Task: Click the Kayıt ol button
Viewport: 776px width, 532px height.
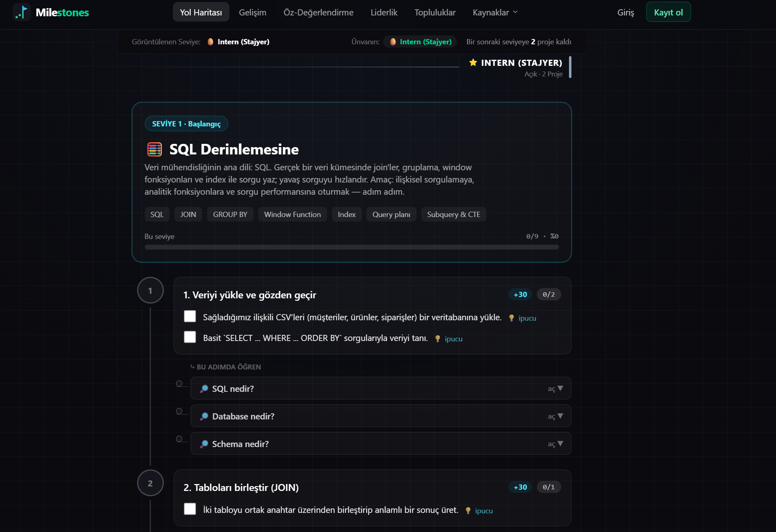Action: tap(668, 12)
